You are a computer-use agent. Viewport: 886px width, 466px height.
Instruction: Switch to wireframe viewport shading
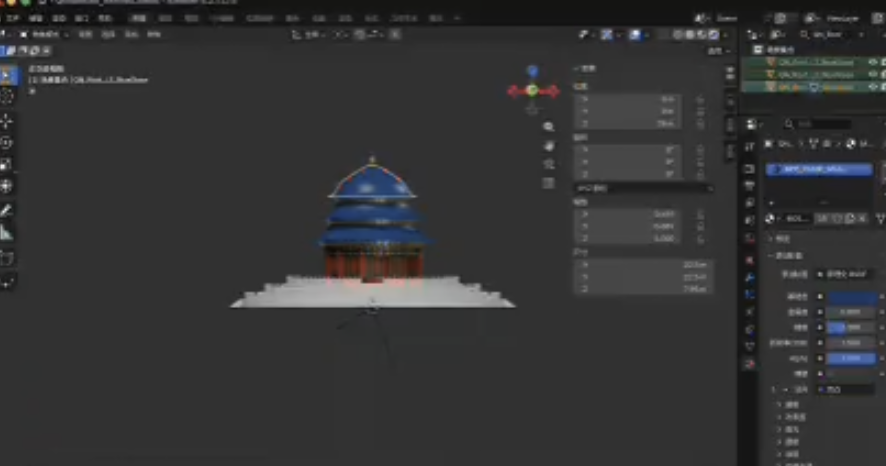[x=678, y=34]
